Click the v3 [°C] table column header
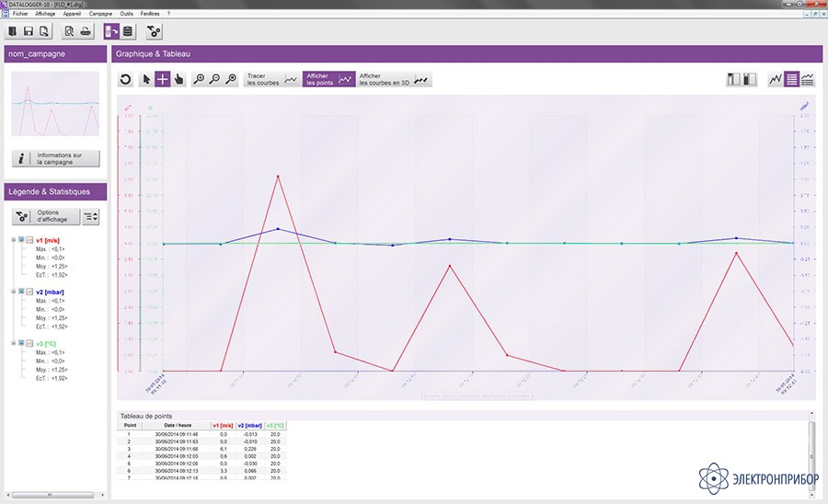This screenshot has height=504, width=828. [275, 426]
